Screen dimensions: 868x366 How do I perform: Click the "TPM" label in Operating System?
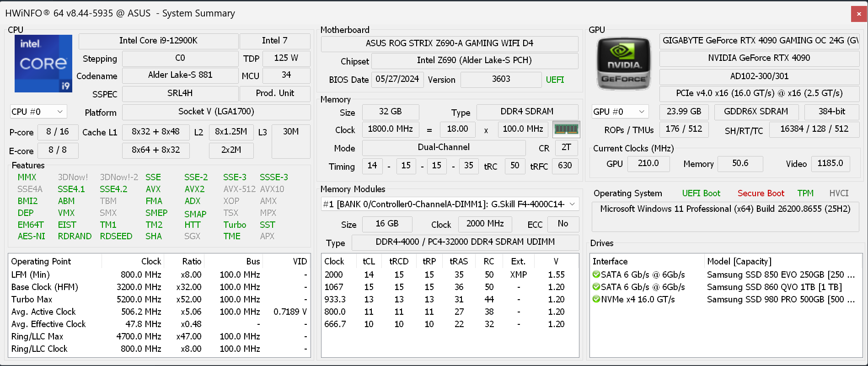(x=805, y=193)
